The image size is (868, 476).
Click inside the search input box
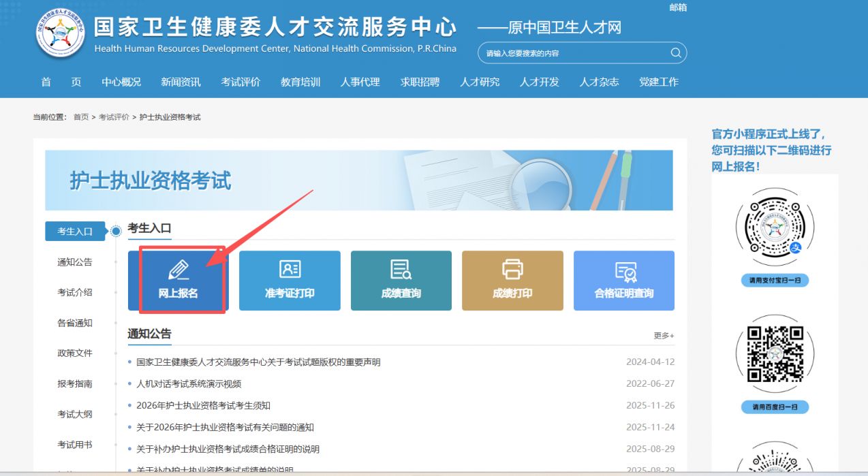579,52
